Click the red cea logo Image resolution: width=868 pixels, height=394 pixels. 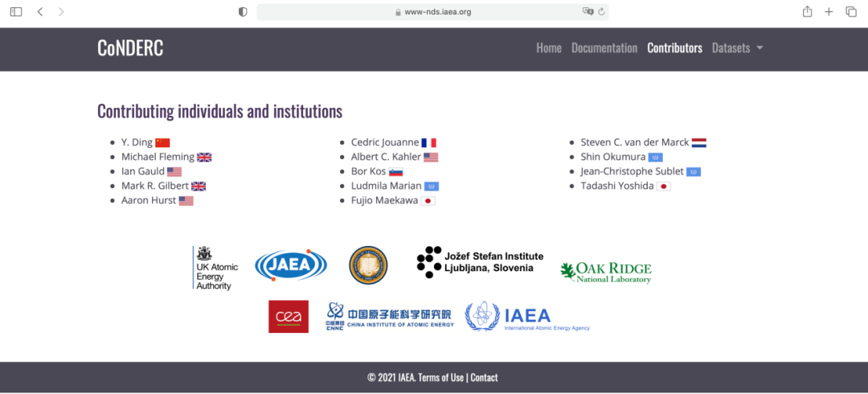click(x=289, y=317)
